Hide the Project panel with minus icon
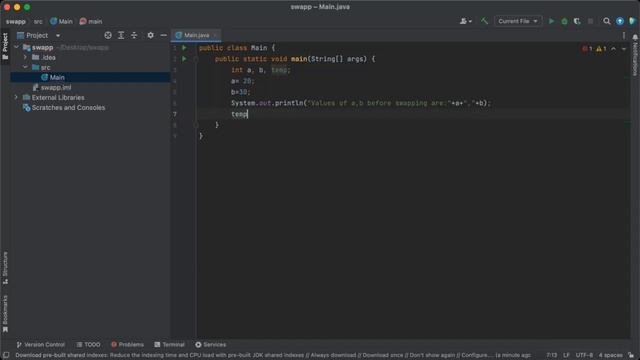This screenshot has height=360, width=640. 164,36
